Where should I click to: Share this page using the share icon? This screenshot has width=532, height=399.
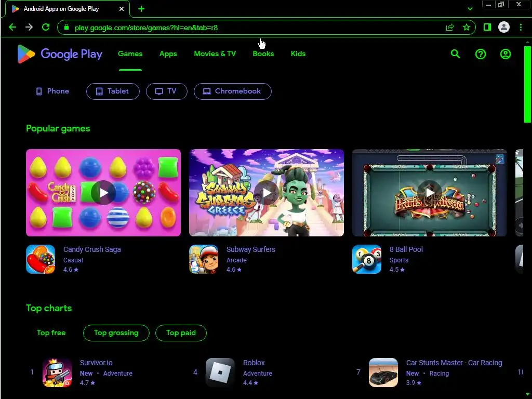point(450,28)
